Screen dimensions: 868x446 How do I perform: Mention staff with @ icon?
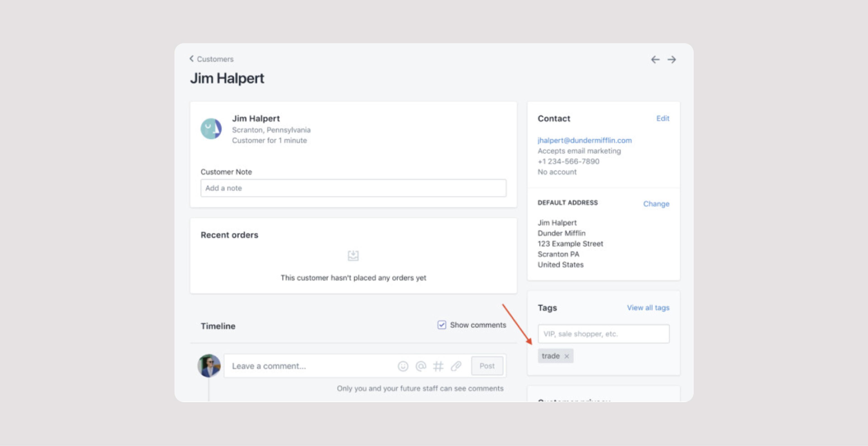click(420, 366)
